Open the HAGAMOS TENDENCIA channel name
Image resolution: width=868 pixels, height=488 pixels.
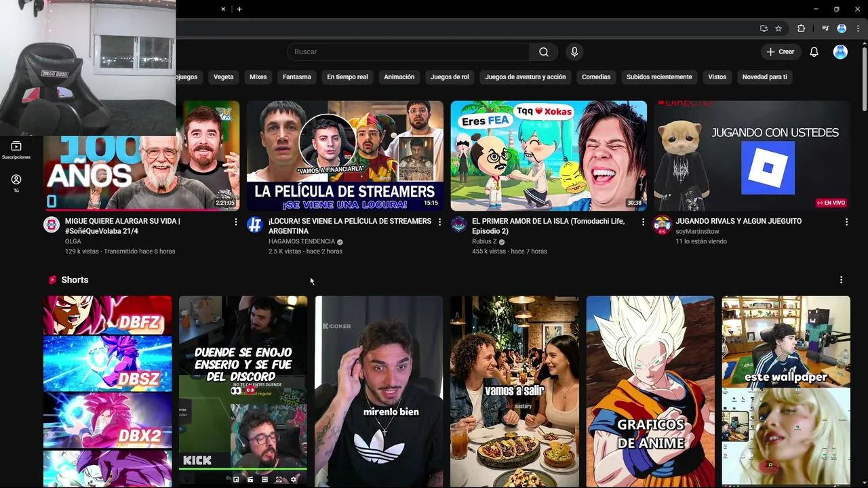pos(302,241)
